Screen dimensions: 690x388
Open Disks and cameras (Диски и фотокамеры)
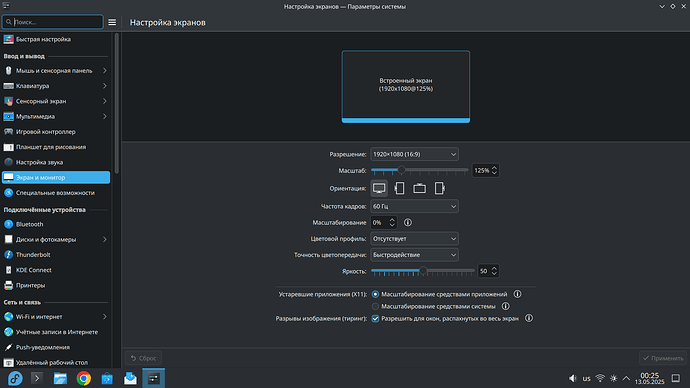click(56, 239)
